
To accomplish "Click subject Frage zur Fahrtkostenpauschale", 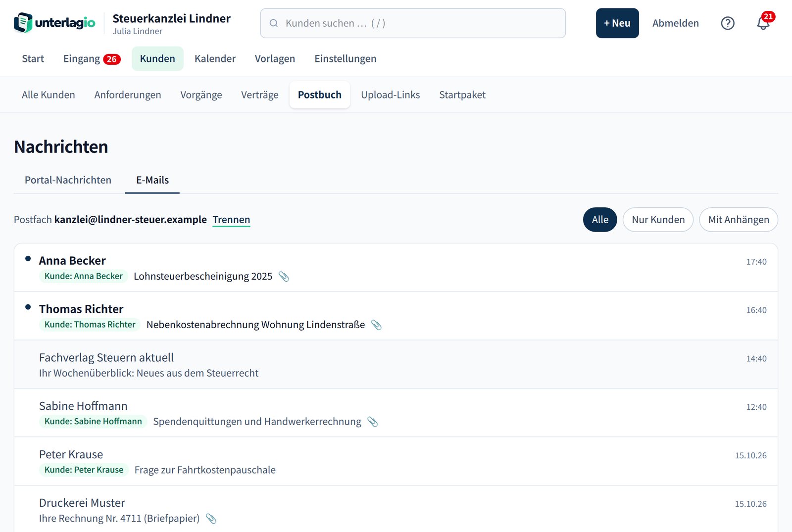I will [x=205, y=470].
